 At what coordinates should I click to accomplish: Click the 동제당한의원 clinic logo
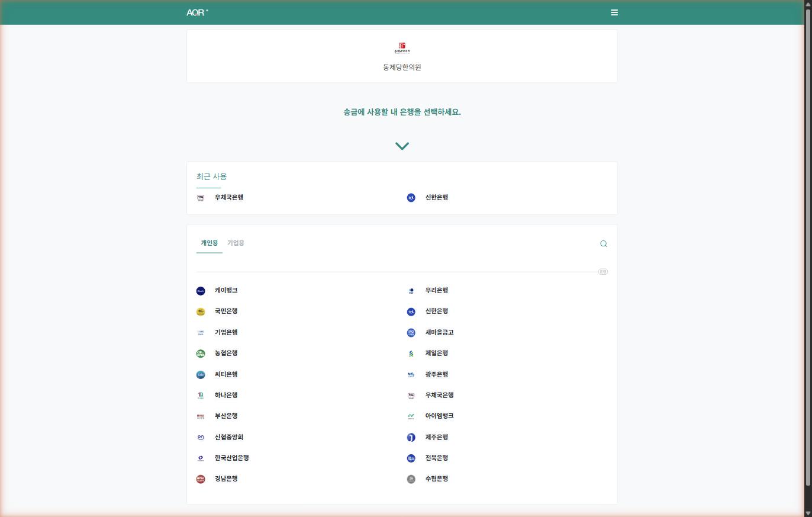point(401,49)
